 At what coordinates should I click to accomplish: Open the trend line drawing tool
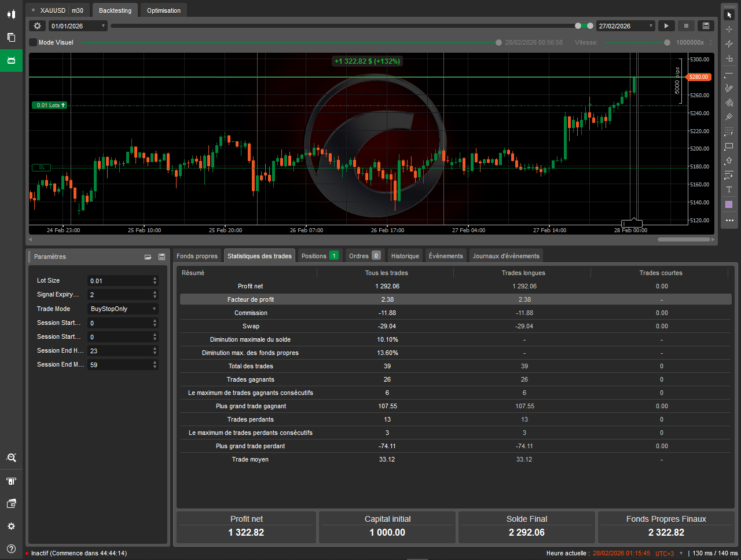click(729, 74)
